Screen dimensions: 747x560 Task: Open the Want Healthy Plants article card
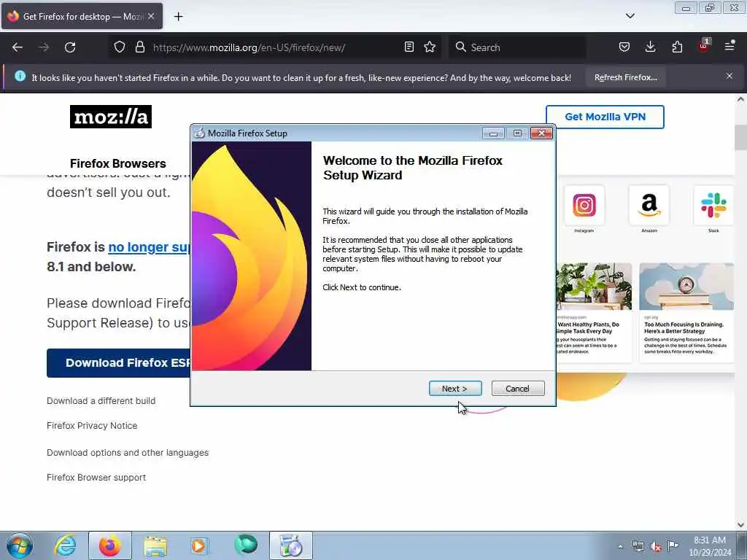tap(594, 312)
